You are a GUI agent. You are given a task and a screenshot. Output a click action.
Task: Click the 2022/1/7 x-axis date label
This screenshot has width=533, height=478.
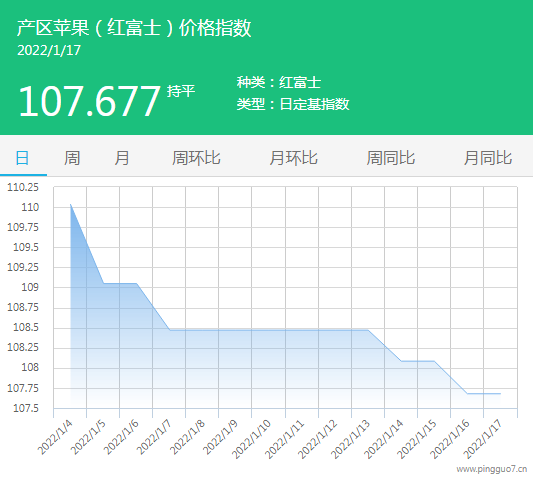coord(154,437)
